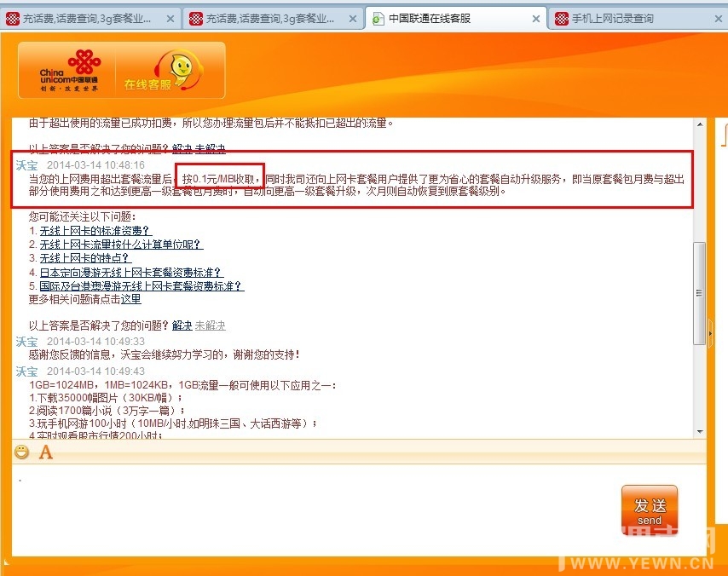Click the text 1GB=1024MB, 1MB=1024KB

pos(99,385)
